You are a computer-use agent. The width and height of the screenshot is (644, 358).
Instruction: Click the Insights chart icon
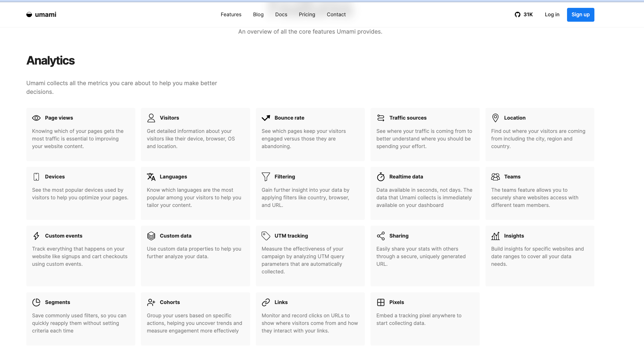pos(495,236)
